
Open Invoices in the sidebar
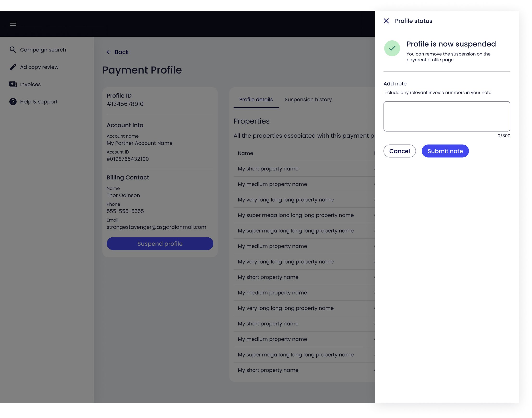pyautogui.click(x=30, y=84)
